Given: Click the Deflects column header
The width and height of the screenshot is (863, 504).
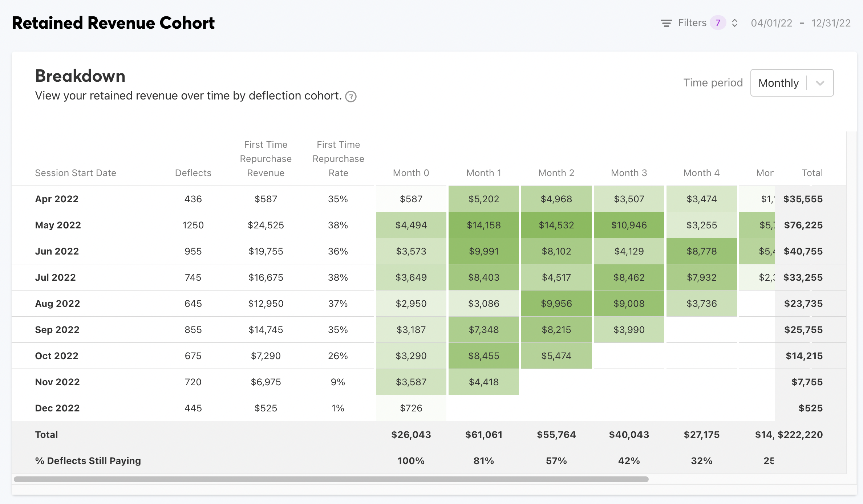Looking at the screenshot, I should [193, 173].
